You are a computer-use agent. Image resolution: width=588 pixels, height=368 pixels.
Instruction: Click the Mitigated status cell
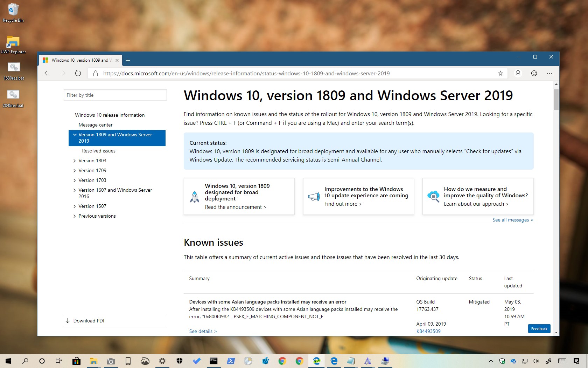(x=479, y=302)
